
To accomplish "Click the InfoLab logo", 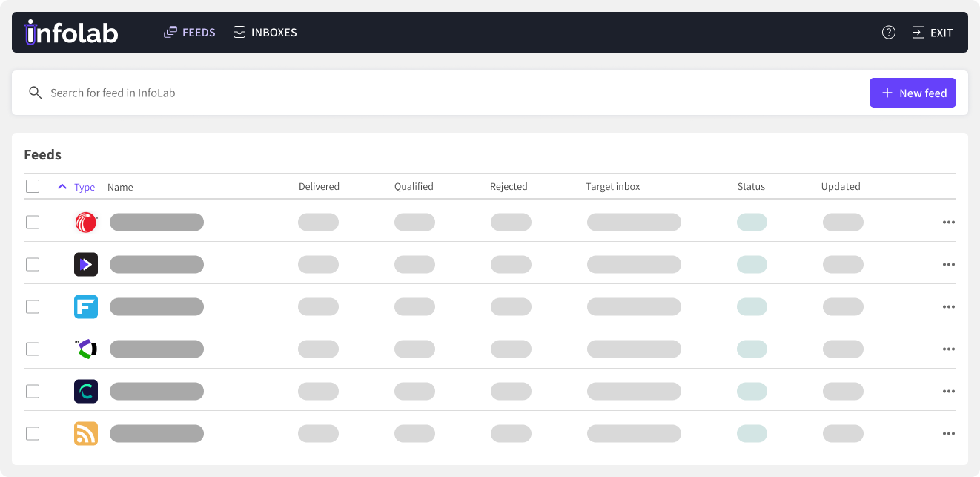I will 71,33.
